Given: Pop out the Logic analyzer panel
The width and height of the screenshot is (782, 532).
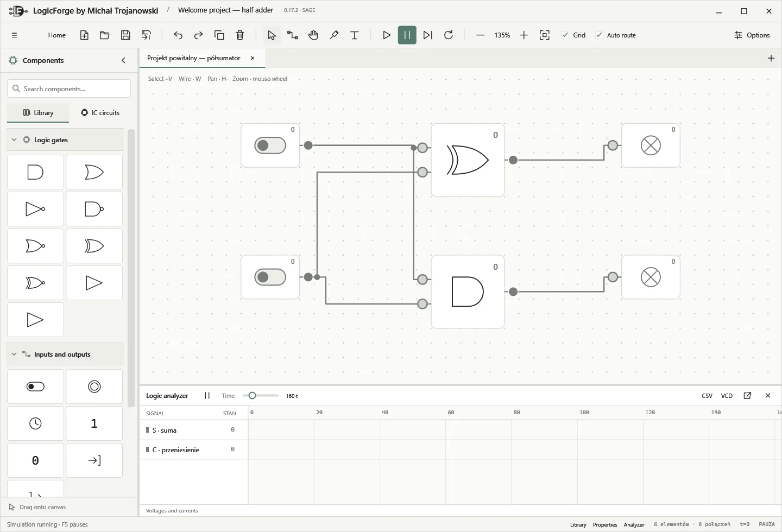Looking at the screenshot, I should (x=747, y=396).
